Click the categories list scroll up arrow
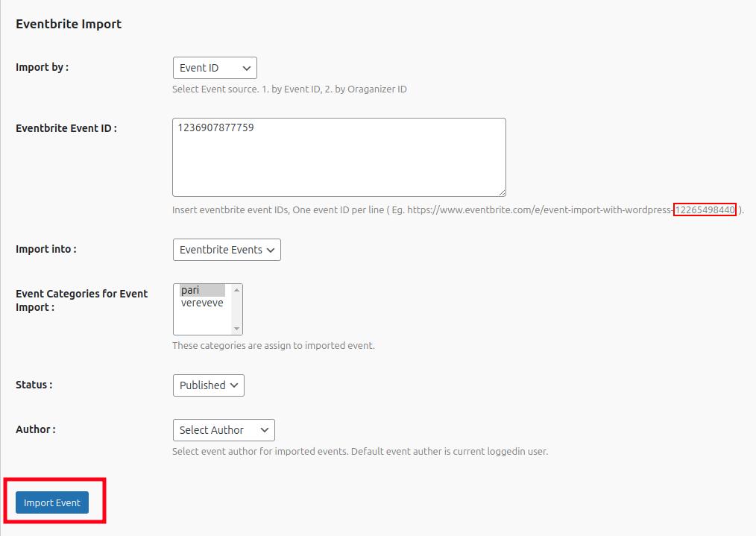 [x=237, y=290]
